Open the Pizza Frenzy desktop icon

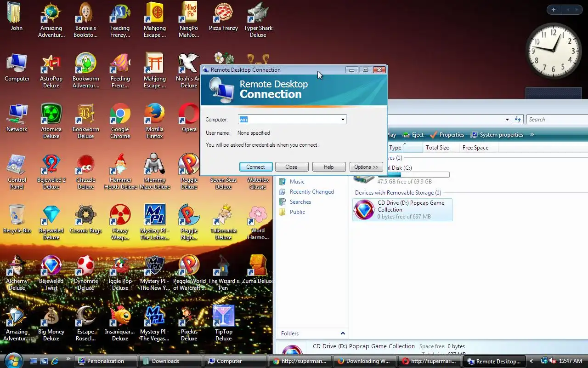pyautogui.click(x=223, y=17)
